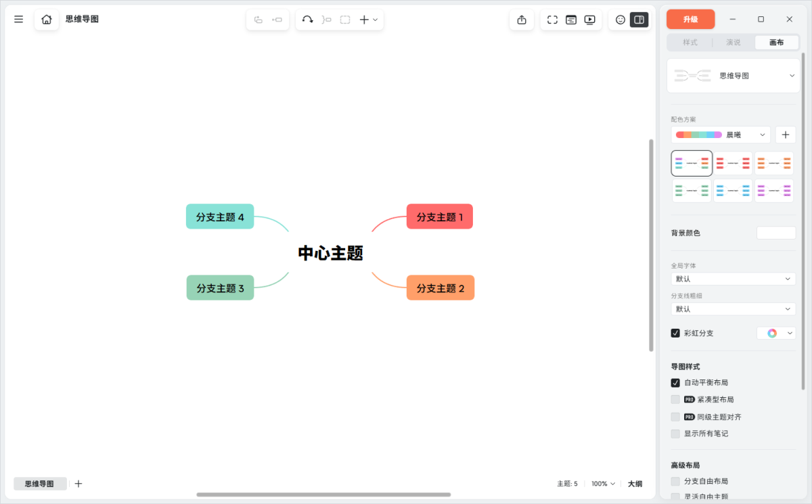Minimize the application window
This screenshot has width=812, height=504.
point(733,19)
